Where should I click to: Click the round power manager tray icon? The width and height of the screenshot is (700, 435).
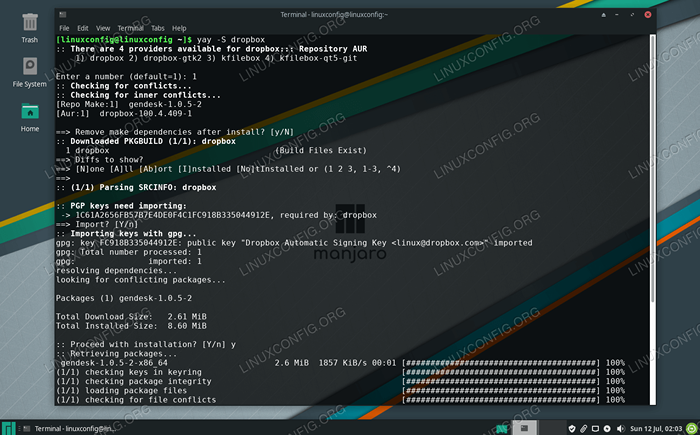click(x=607, y=429)
